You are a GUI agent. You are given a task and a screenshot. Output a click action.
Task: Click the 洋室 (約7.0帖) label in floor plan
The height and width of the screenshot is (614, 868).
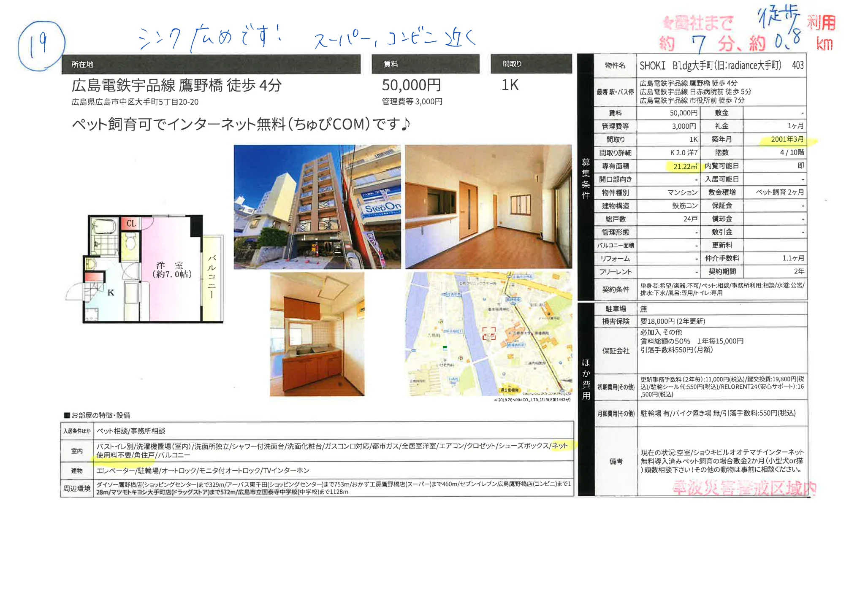(171, 270)
